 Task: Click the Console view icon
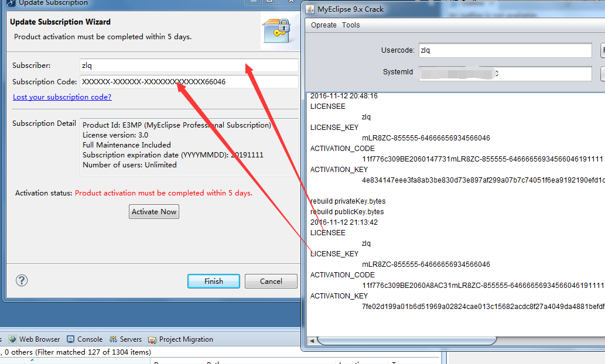tap(70, 339)
